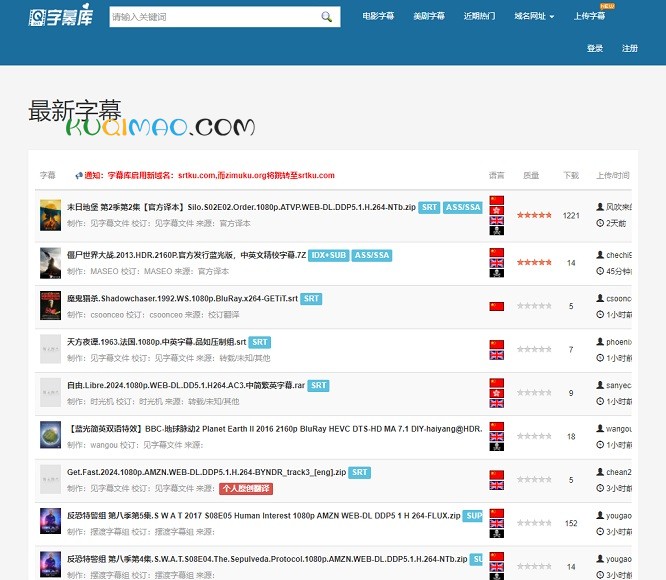This screenshot has width=666, height=580.
Task: Click the China flag on 天方夜谭 row
Action: [497, 344]
